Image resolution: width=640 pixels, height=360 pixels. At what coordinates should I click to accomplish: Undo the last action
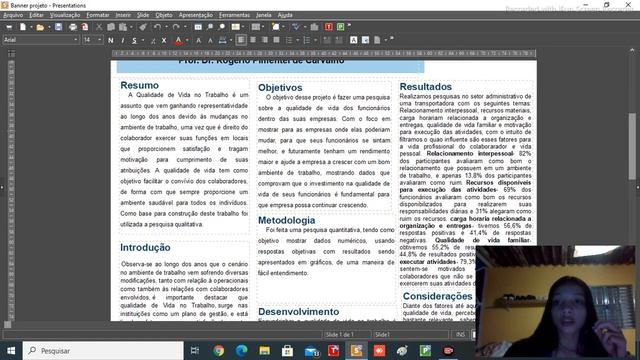click(157, 27)
